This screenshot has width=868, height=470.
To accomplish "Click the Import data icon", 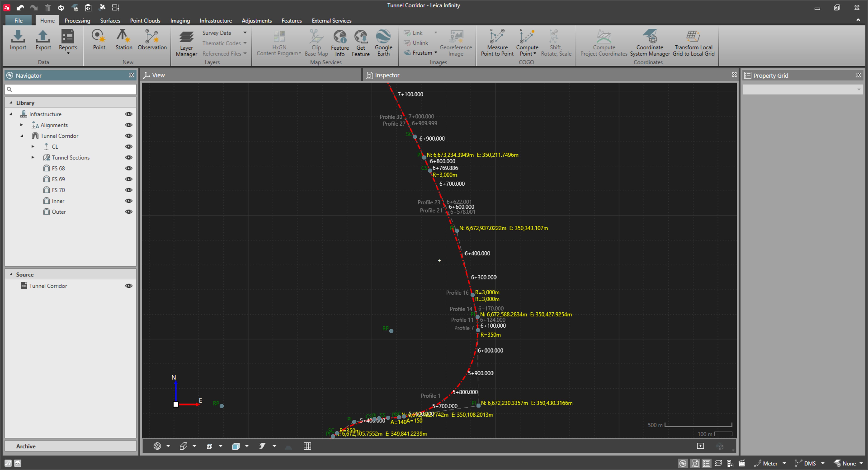I will pyautogui.click(x=18, y=40).
